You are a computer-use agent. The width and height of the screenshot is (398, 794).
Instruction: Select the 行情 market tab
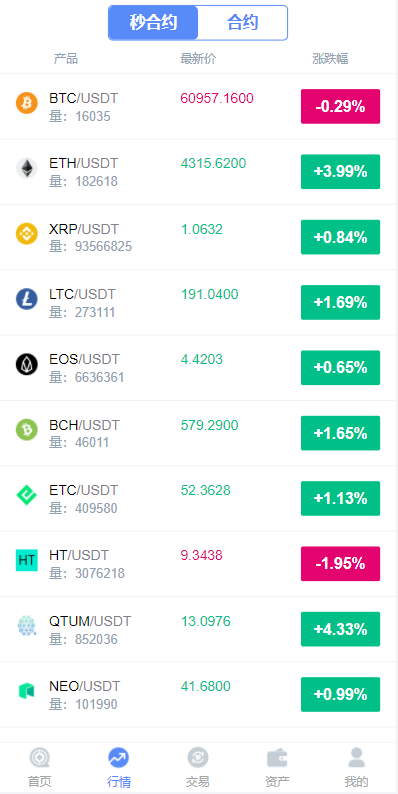click(x=118, y=768)
